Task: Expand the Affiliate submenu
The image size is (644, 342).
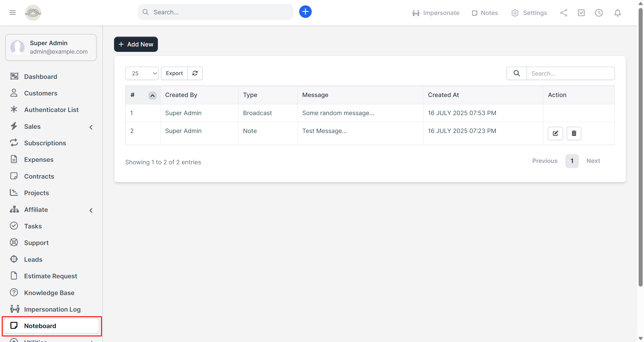Action: (91, 210)
